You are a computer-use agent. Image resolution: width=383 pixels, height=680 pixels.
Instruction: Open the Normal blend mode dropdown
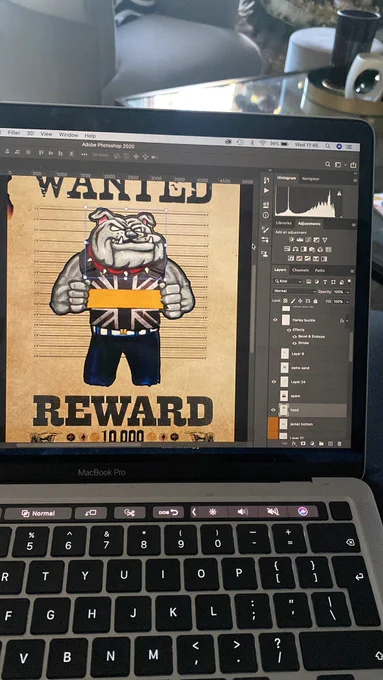[295, 291]
